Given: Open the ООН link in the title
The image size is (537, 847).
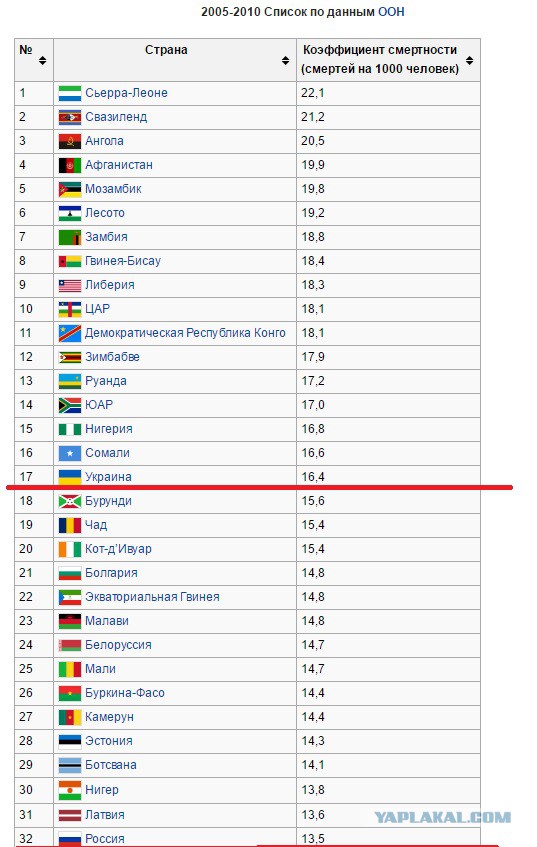Looking at the screenshot, I should (x=391, y=11).
